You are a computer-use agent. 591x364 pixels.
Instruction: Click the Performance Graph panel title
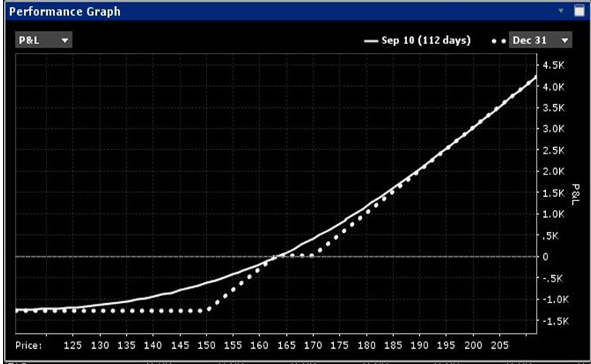[65, 12]
